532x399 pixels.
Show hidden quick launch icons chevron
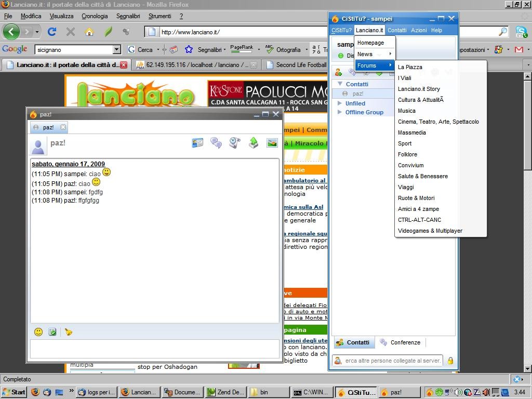click(x=71, y=391)
